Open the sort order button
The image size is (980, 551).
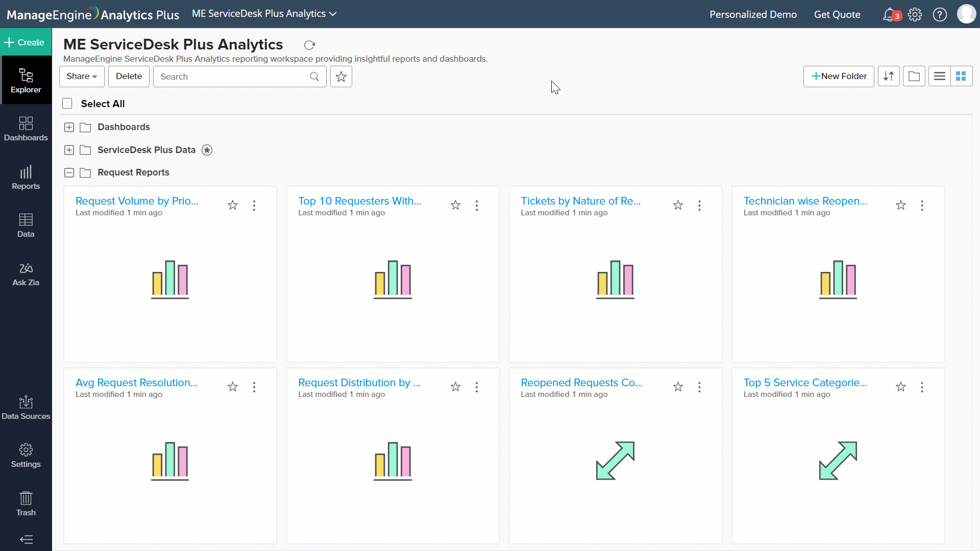tap(889, 76)
